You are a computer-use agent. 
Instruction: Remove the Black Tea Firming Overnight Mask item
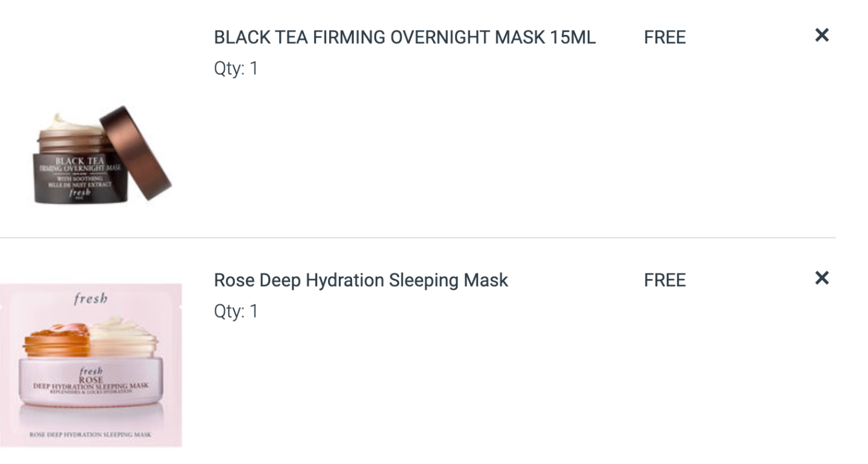pyautogui.click(x=822, y=36)
